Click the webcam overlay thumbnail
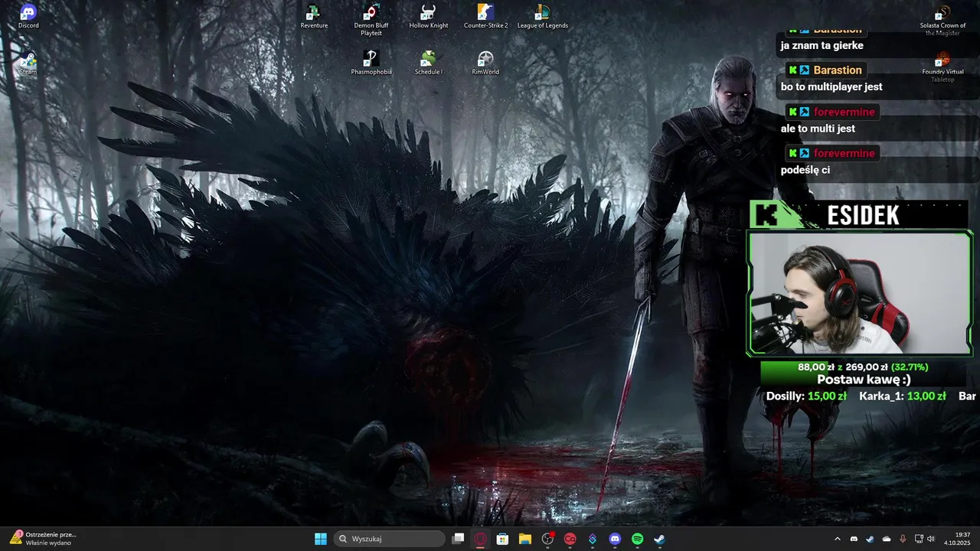 pos(860,294)
